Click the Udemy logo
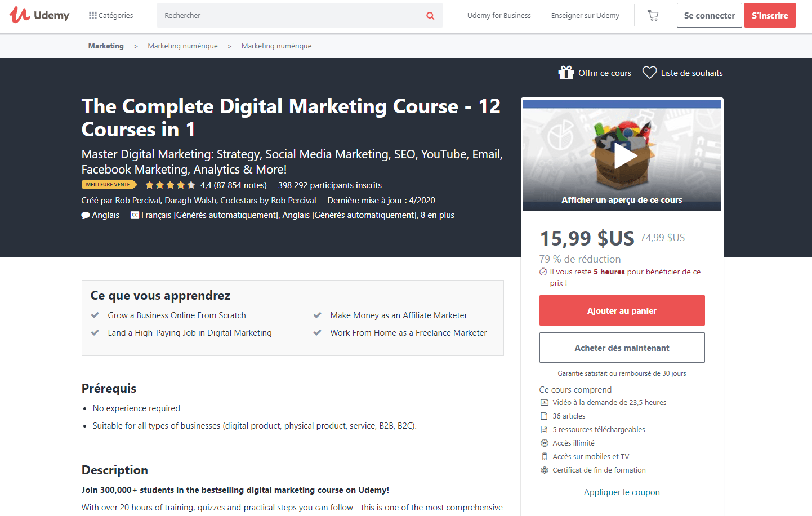Image resolution: width=812 pixels, height=516 pixels. coord(39,15)
